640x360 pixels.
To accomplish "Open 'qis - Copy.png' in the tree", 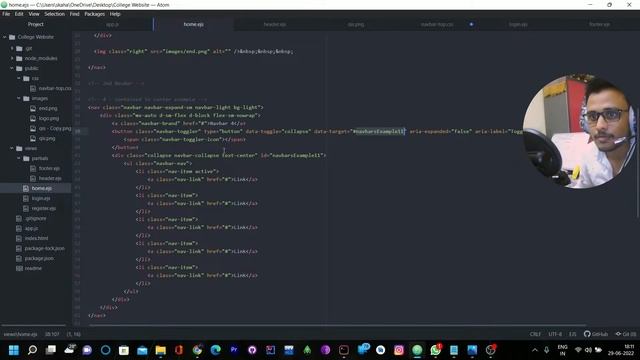I will pos(51,128).
